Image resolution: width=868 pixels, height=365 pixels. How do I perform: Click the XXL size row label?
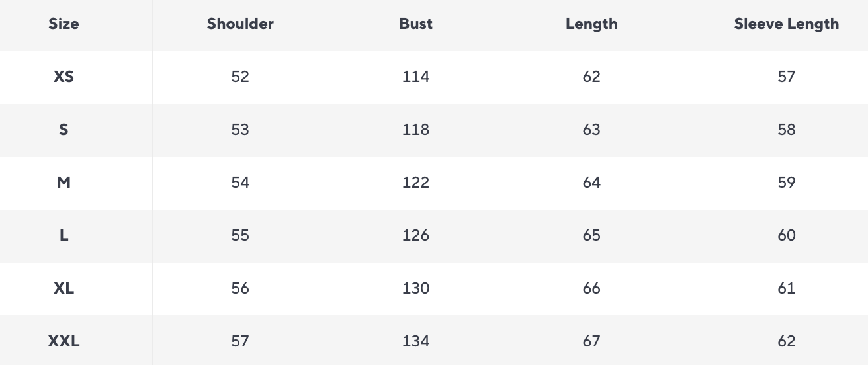click(64, 341)
